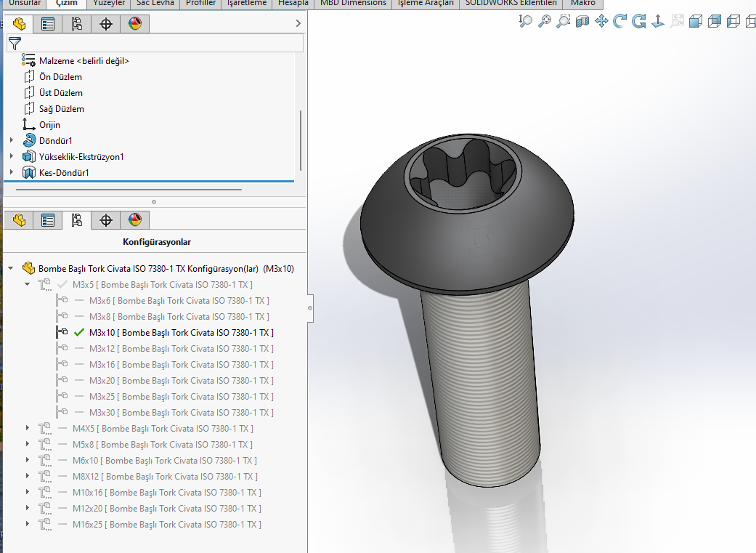Open DisplayManager color ball tab in lower panel
This screenshot has width=756, height=553.
(x=134, y=220)
